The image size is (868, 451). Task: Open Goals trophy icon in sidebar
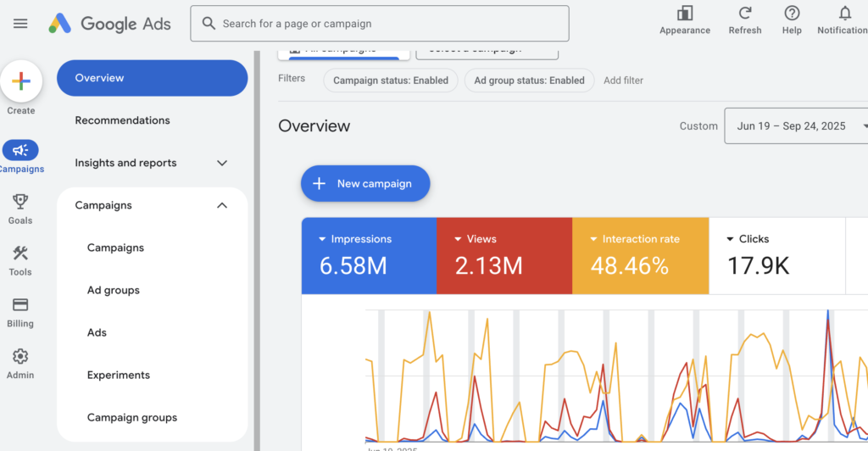(20, 202)
